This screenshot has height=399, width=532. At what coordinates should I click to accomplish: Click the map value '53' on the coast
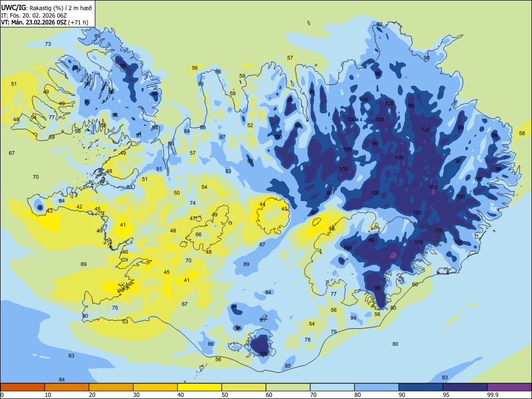point(125,321)
